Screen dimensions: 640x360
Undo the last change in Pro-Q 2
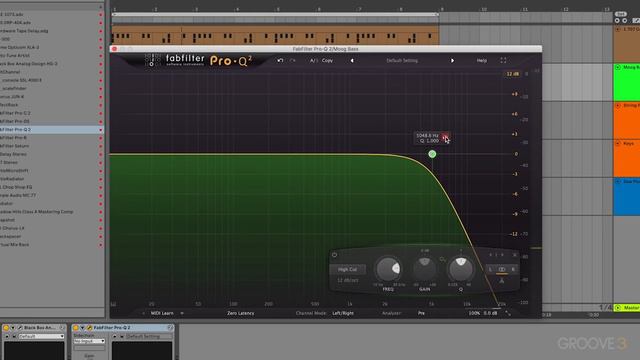pyautogui.click(x=280, y=60)
